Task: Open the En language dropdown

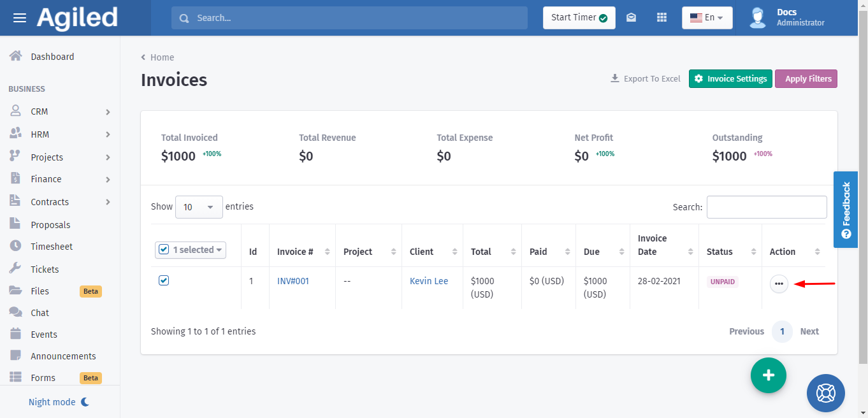Action: point(707,18)
